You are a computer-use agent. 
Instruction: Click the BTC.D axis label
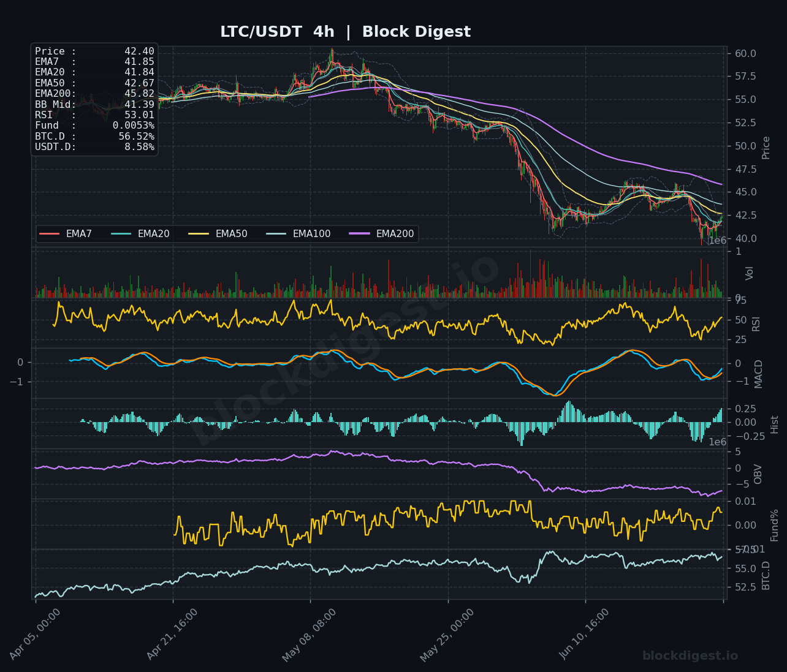(x=766, y=575)
